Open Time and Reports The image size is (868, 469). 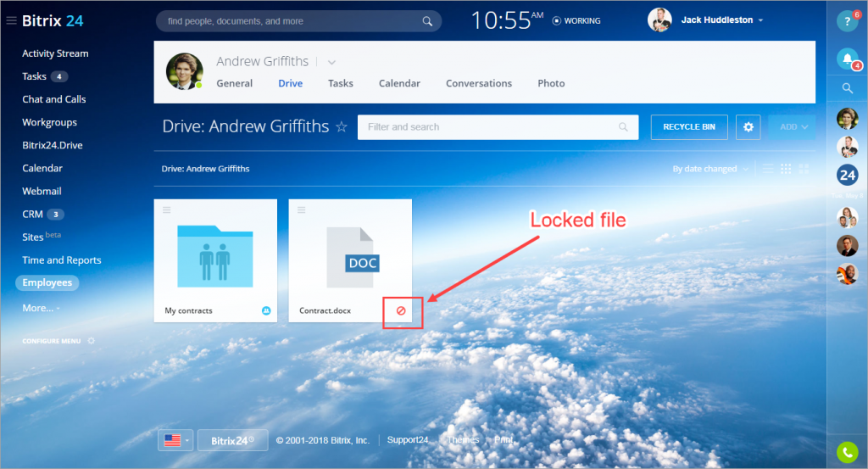click(x=61, y=260)
